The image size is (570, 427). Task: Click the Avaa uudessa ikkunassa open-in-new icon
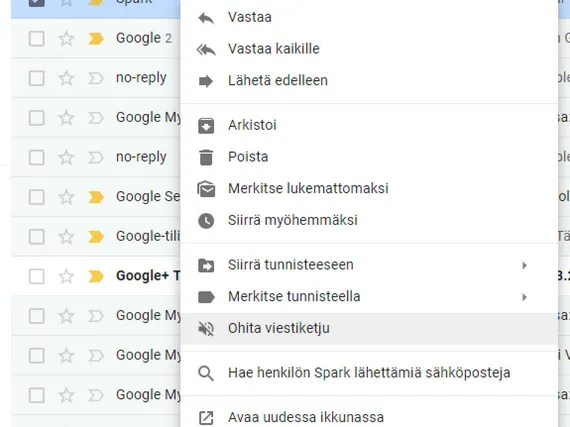click(206, 418)
